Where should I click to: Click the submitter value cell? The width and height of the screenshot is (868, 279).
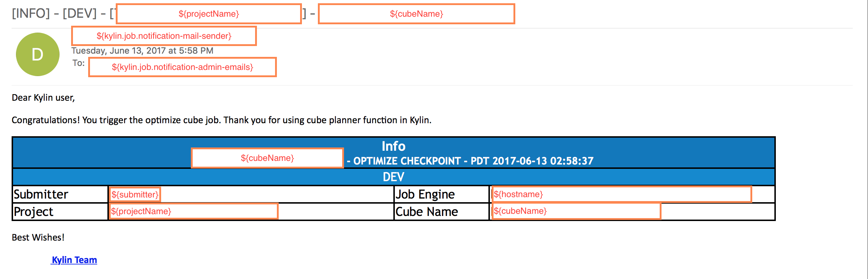pyautogui.click(x=135, y=195)
